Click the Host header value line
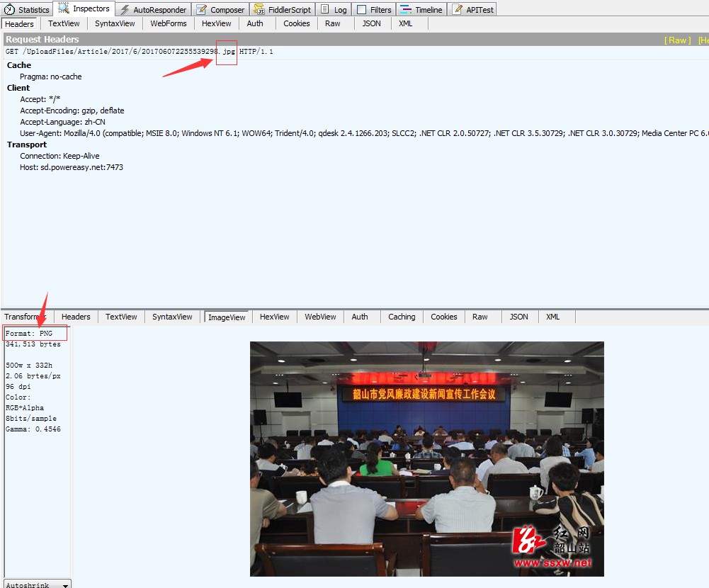The width and height of the screenshot is (709, 588). point(72,167)
